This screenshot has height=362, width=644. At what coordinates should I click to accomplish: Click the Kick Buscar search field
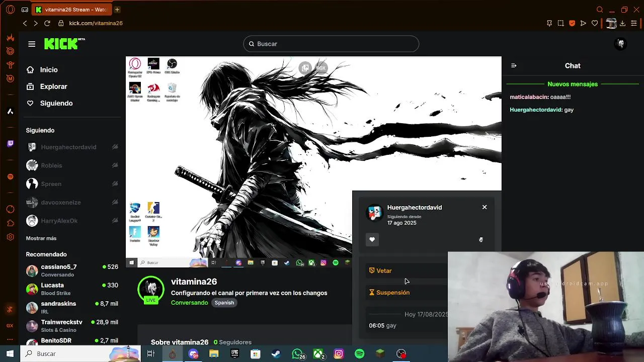(x=331, y=44)
